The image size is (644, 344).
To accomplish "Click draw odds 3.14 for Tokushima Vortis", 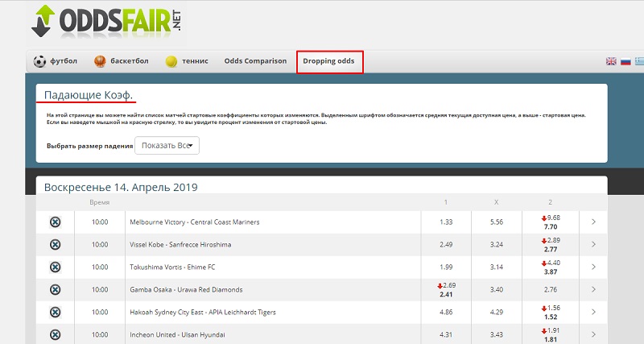I will point(497,267).
